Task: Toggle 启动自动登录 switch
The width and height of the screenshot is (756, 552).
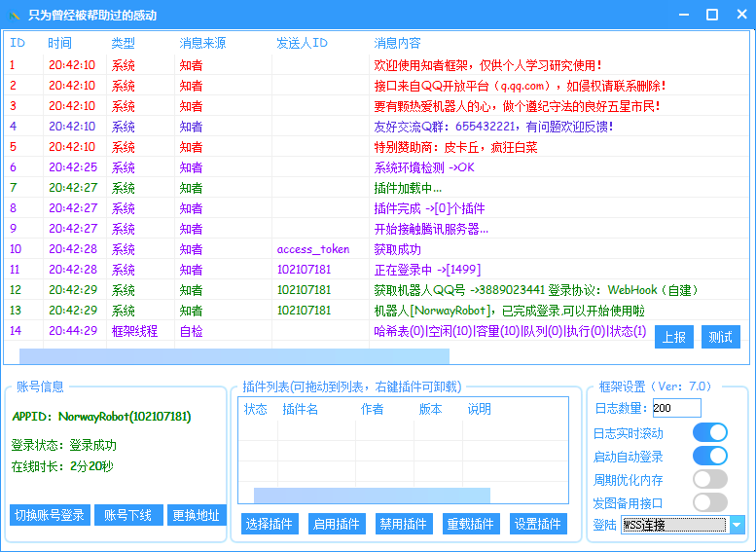Action: click(709, 456)
